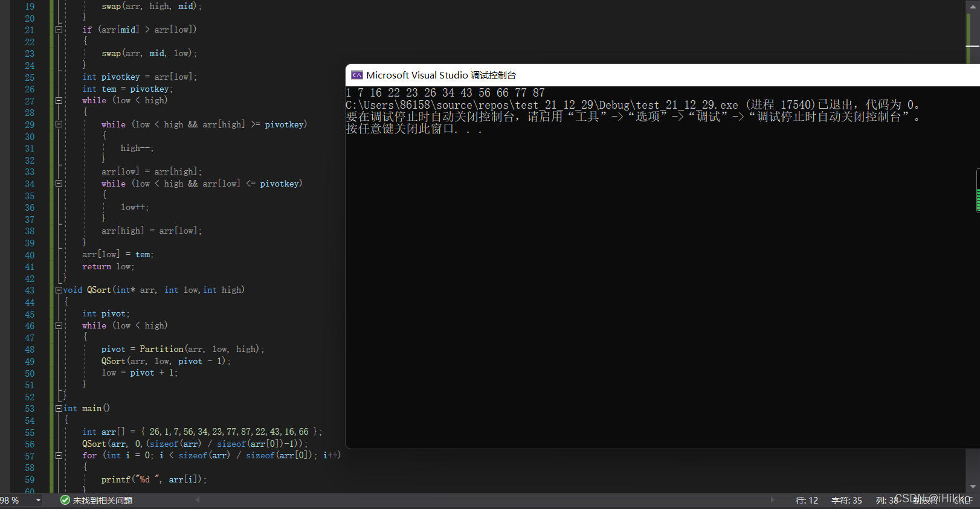Click the "int tem = pivotkey;" code line

point(127,89)
